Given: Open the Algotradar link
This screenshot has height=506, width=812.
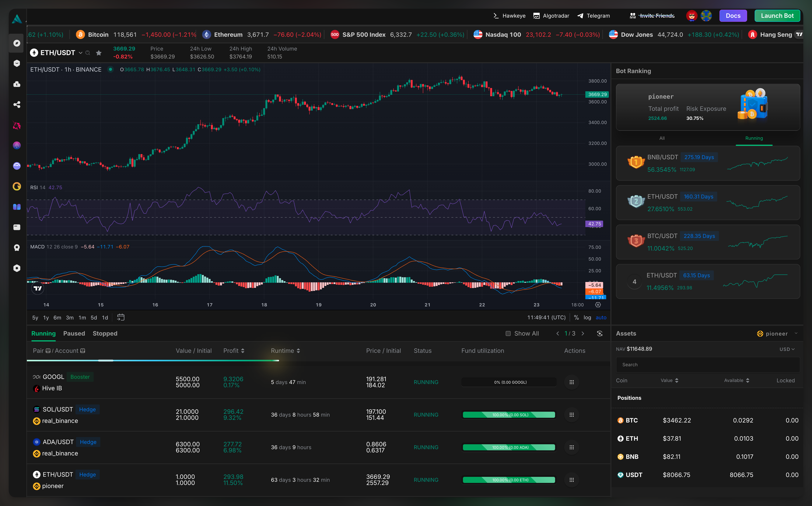Looking at the screenshot, I should (x=551, y=16).
